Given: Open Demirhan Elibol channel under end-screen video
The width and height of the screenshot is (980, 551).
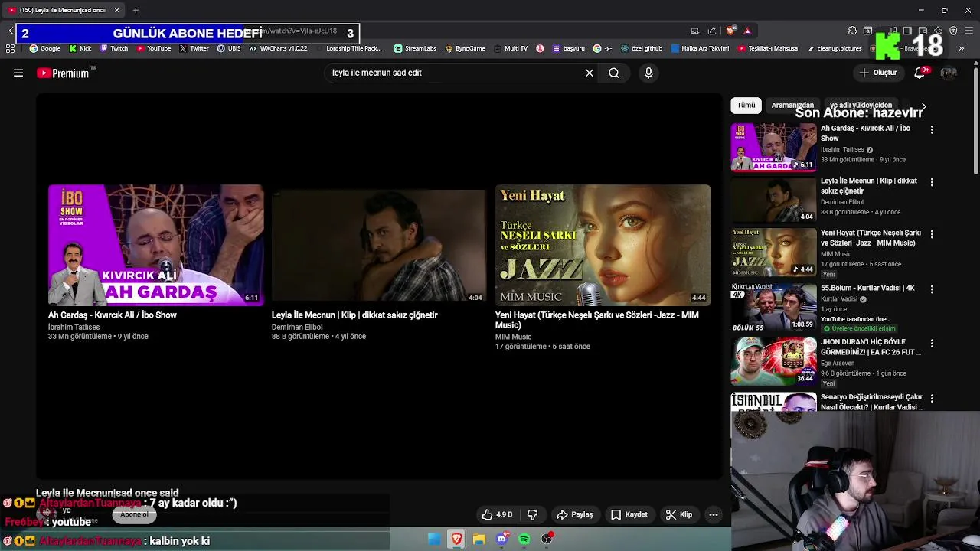Looking at the screenshot, I should click(297, 327).
